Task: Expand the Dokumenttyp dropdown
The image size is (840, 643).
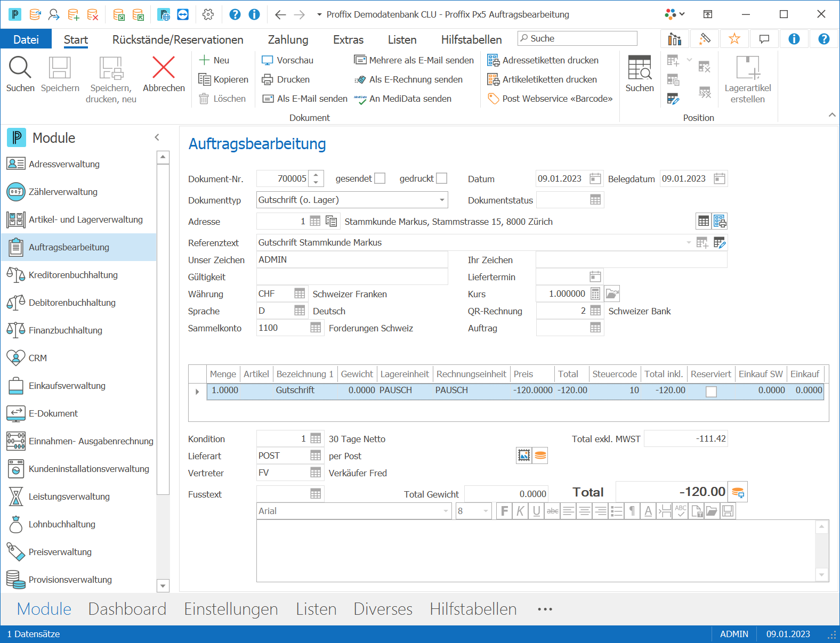Action: (442, 200)
